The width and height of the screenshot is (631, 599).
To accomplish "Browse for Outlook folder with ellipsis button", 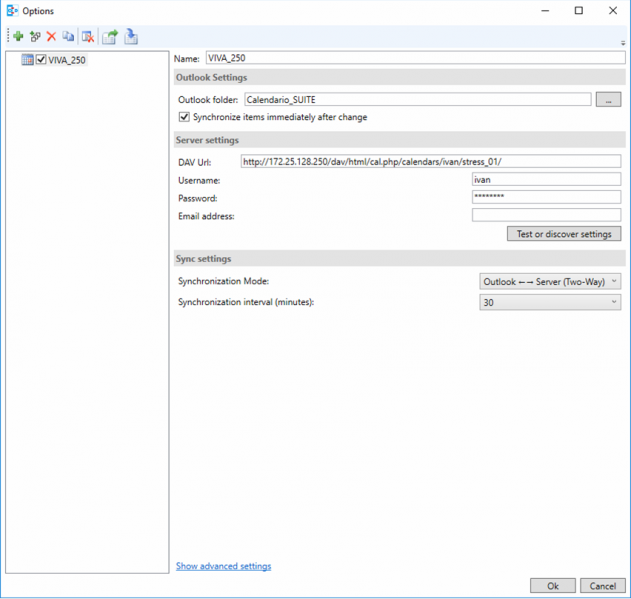I will coord(608,99).
